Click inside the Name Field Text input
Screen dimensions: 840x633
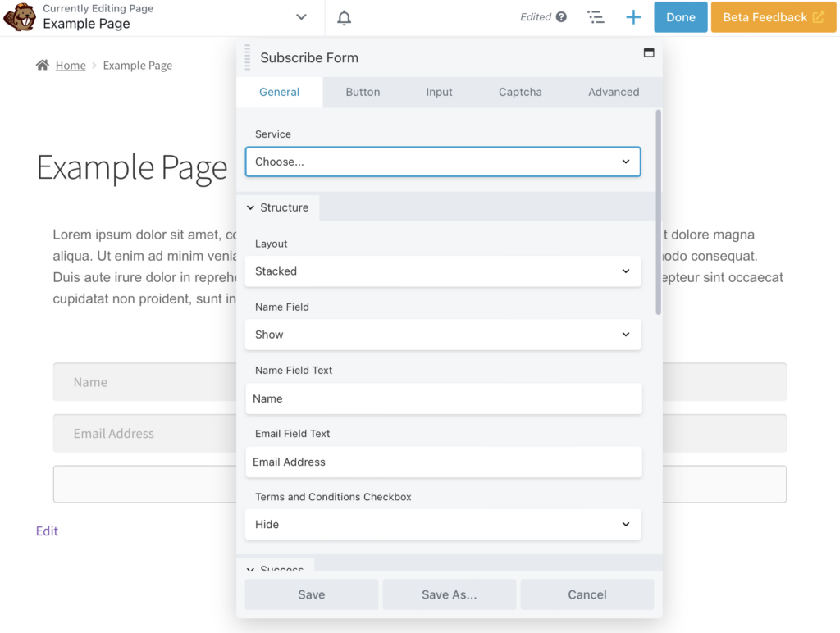[x=443, y=398]
